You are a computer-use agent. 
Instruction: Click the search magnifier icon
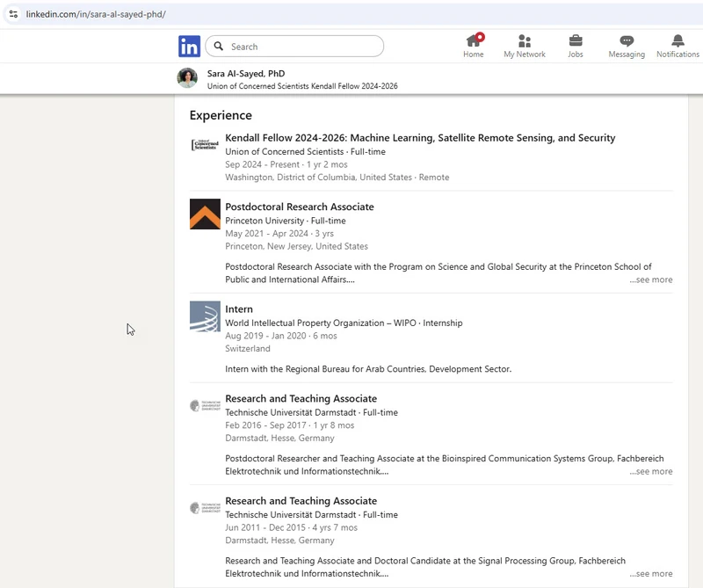point(218,47)
